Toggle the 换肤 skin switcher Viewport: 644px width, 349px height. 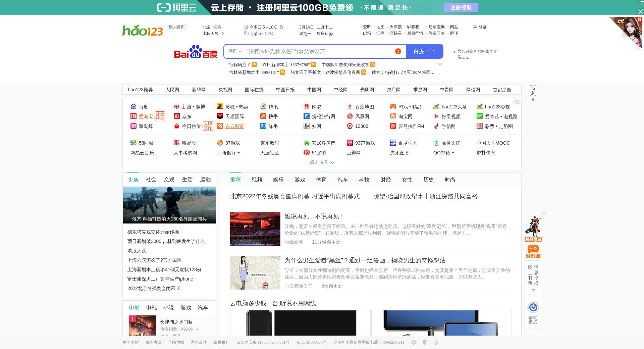click(x=533, y=91)
